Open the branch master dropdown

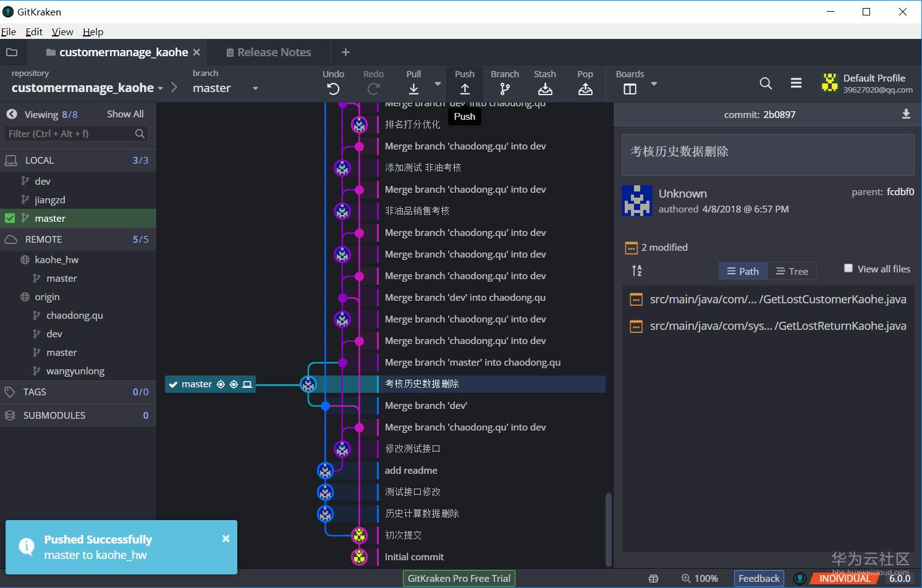255,88
